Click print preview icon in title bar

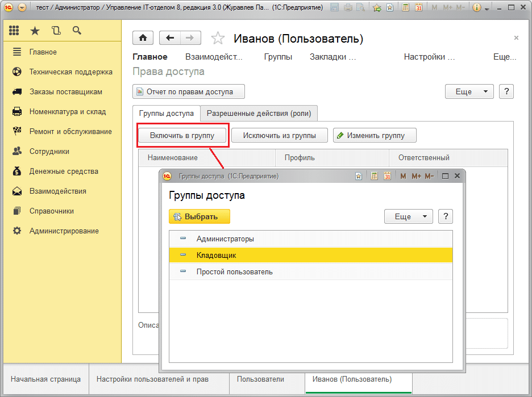coord(360,7)
